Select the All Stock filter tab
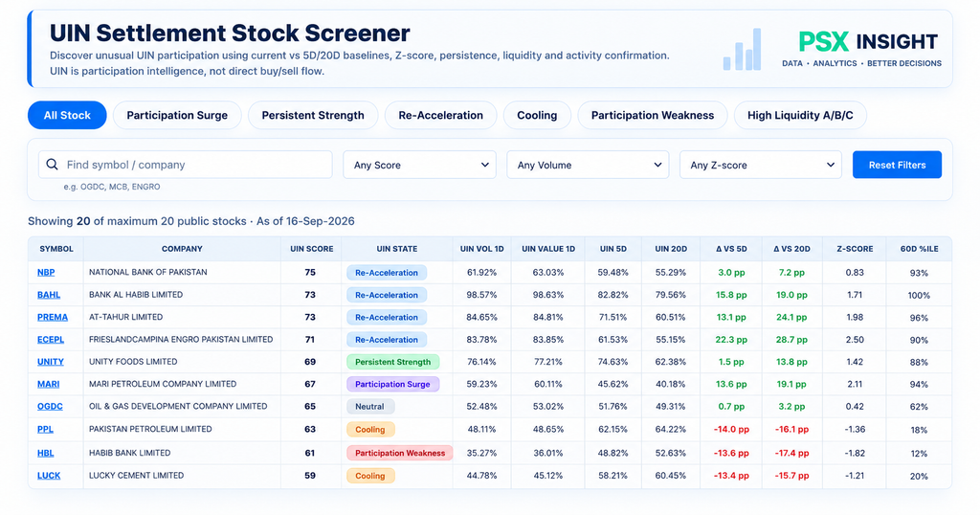The image size is (980, 515). click(67, 115)
